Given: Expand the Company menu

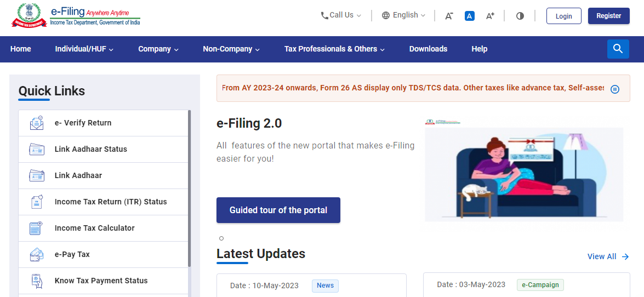Looking at the screenshot, I should 158,49.
